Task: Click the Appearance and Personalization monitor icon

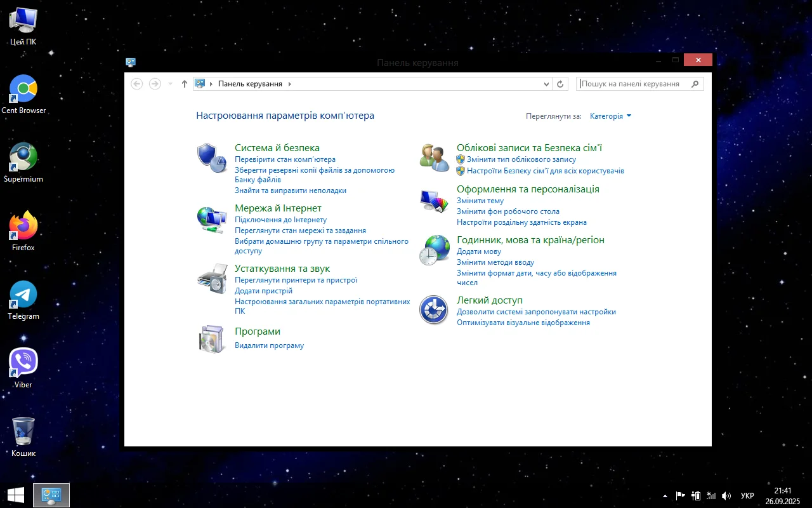Action: (434, 201)
